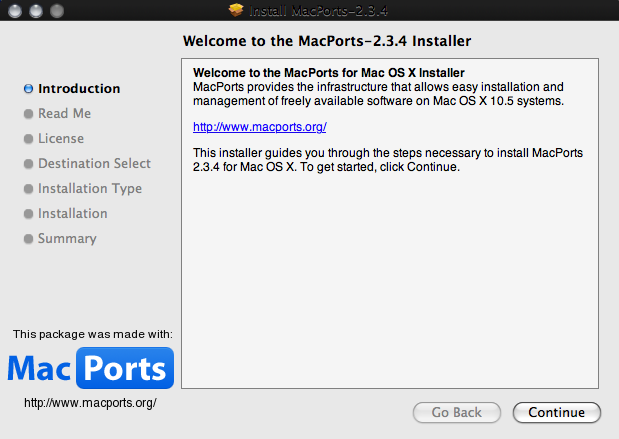Click the gray bullet beside License

point(28,139)
